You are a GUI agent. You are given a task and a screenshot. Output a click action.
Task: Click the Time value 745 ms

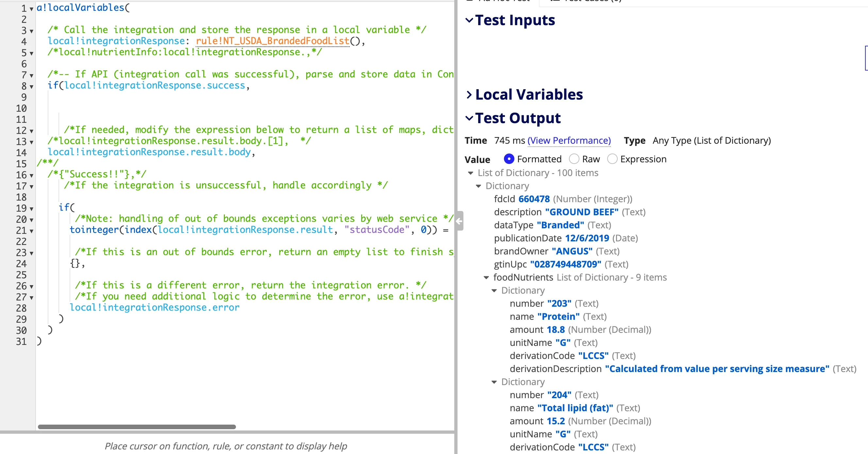click(509, 140)
